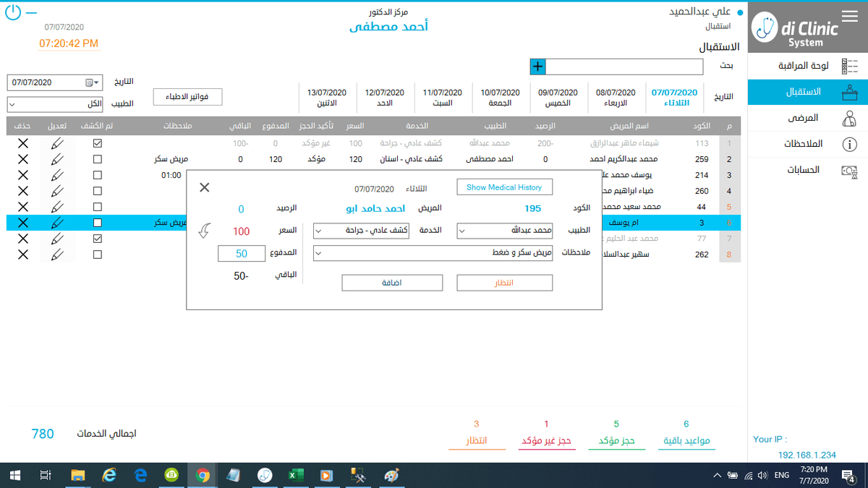Click the انتظار waiting button in dialog
Screen dimensions: 868x488
click(x=504, y=283)
